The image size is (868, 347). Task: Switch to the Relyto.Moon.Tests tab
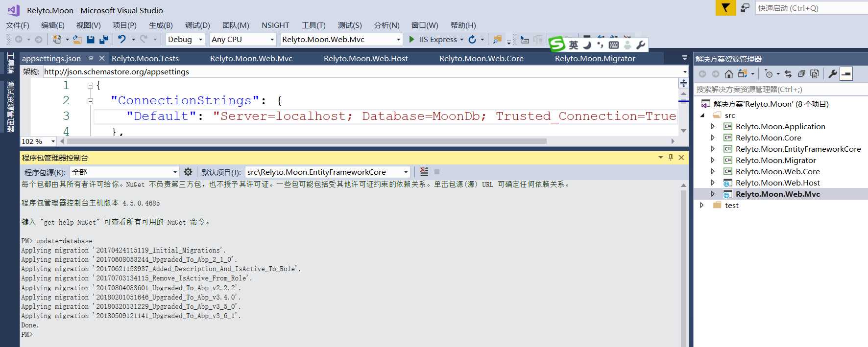tap(145, 58)
